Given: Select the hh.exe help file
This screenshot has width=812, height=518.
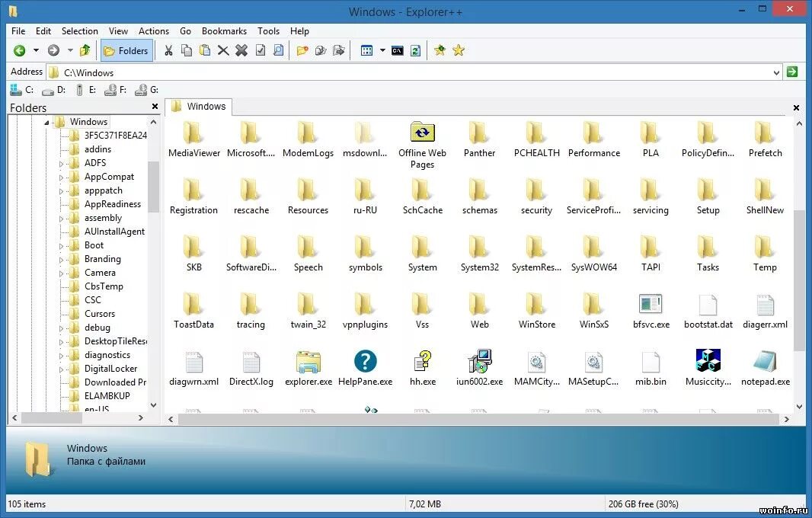Looking at the screenshot, I should point(423,368).
